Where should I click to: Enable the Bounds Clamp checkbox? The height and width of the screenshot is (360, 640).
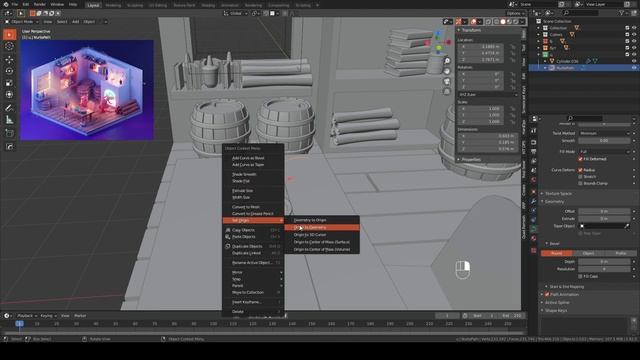click(580, 184)
